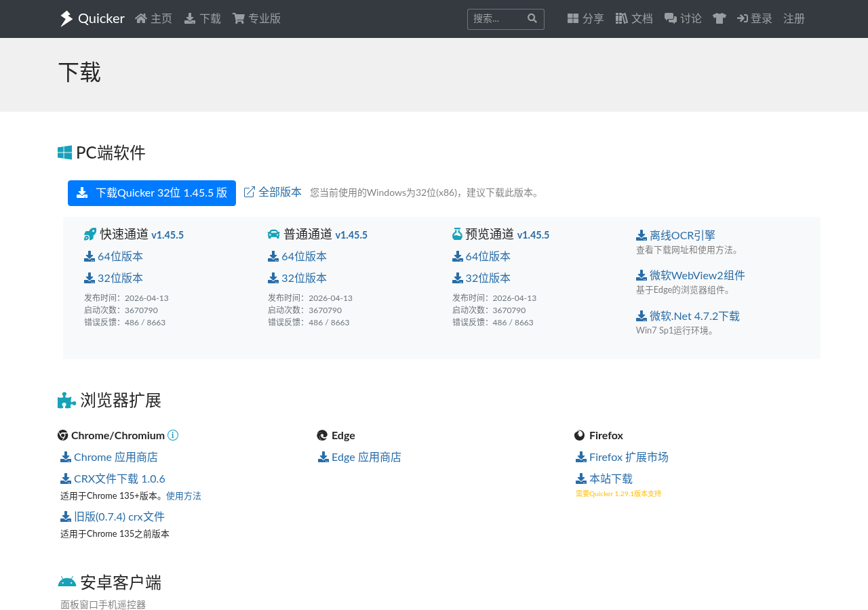Click 发布时间 2026-04-13 under 快速通道
868x610 pixels.
point(126,298)
